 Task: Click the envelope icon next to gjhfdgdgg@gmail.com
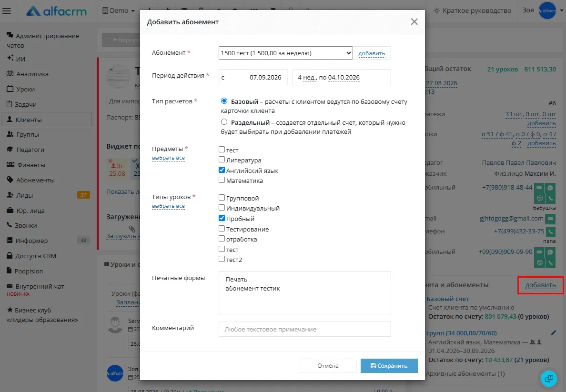click(x=550, y=218)
